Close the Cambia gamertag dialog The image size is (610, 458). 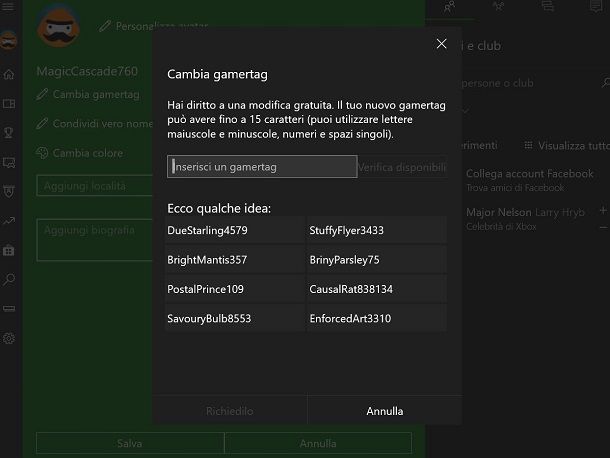click(x=441, y=44)
